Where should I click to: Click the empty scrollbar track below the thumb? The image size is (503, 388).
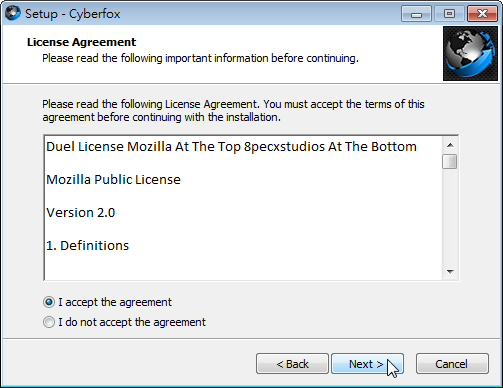(450, 217)
